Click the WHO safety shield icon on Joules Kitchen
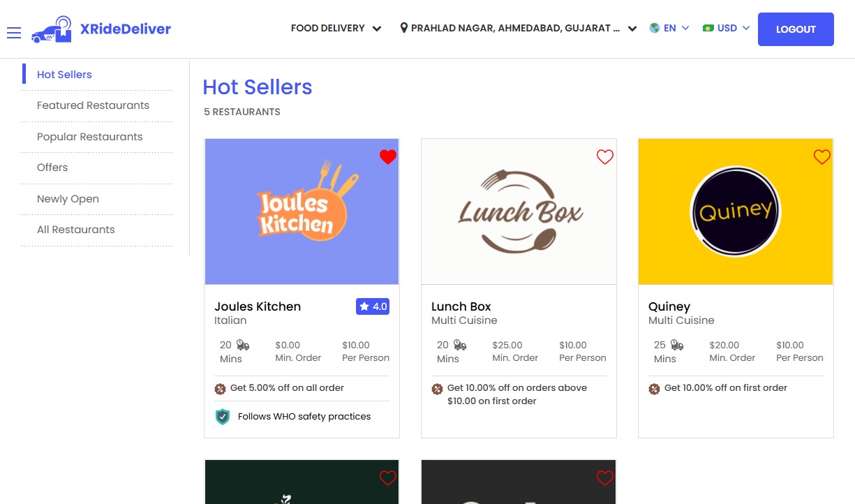The image size is (855, 504). coord(222,416)
